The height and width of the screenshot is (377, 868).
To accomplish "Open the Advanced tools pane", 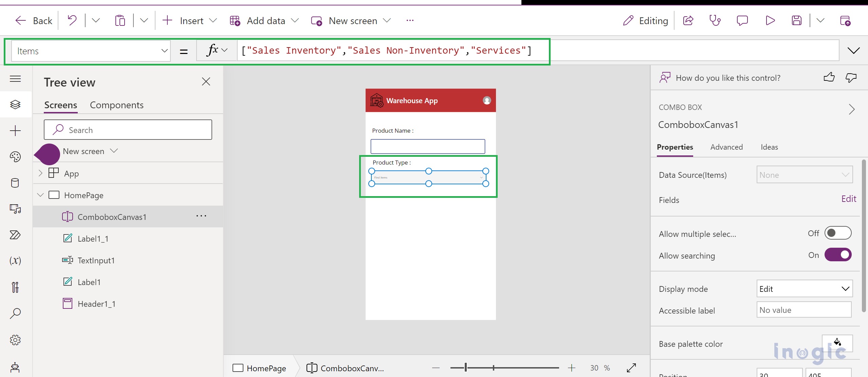I will click(x=15, y=287).
